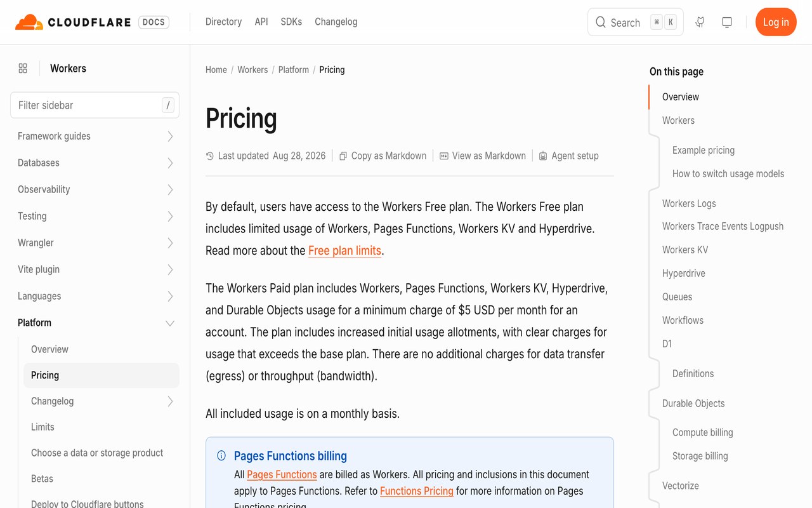Go to Platform in the breadcrumb
This screenshot has height=508, width=812.
click(x=294, y=70)
